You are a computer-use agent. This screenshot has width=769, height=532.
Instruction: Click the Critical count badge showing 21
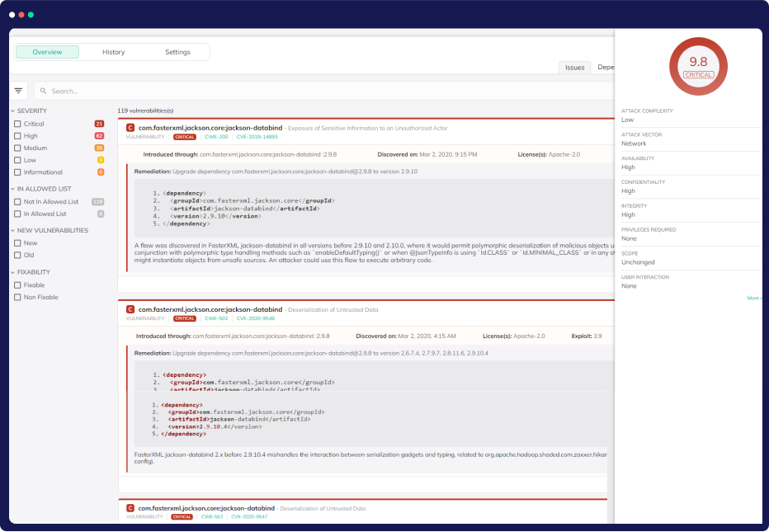pos(99,124)
